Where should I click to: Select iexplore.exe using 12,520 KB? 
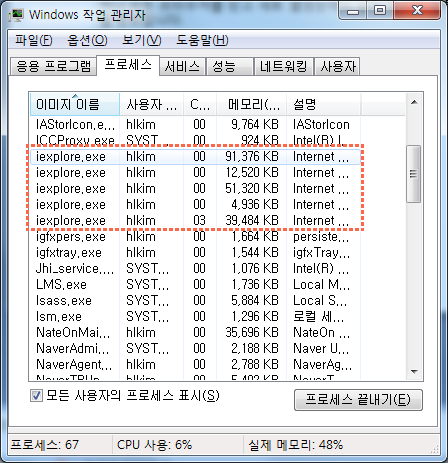tap(195, 172)
